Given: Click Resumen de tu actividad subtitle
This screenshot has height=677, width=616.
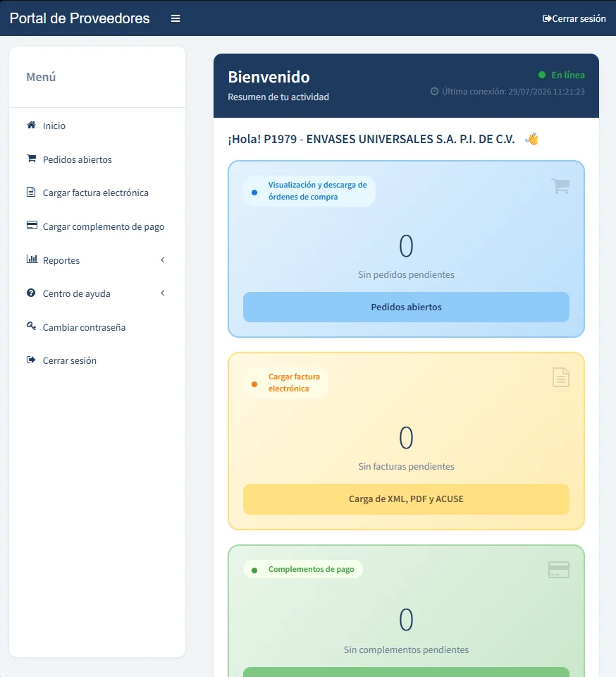Looking at the screenshot, I should tap(278, 97).
